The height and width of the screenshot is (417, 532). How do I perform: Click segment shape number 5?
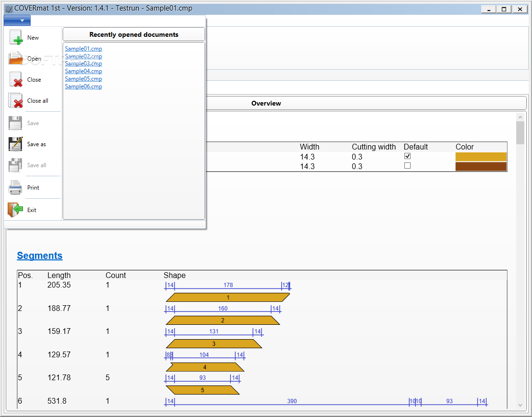(203, 390)
